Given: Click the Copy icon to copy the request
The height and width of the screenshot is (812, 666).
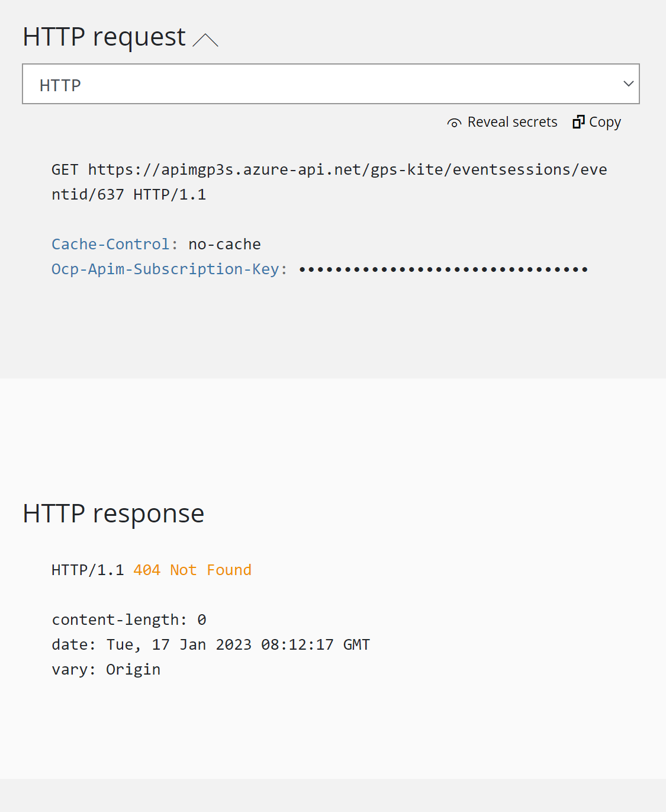Looking at the screenshot, I should pos(578,121).
